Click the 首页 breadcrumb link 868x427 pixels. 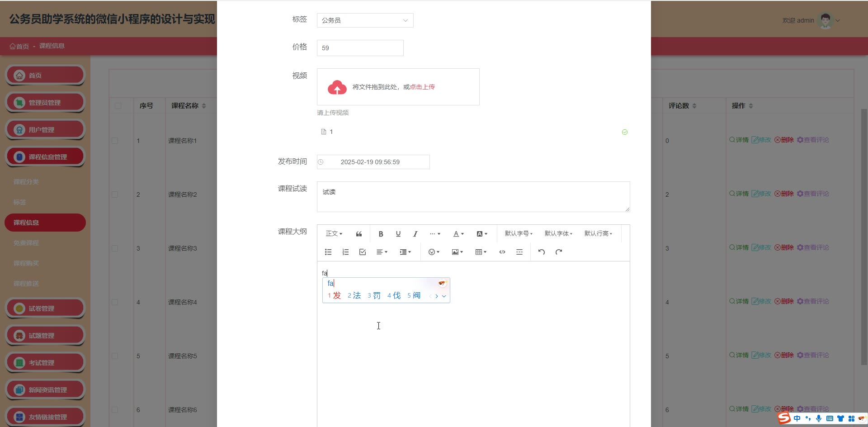pos(19,46)
